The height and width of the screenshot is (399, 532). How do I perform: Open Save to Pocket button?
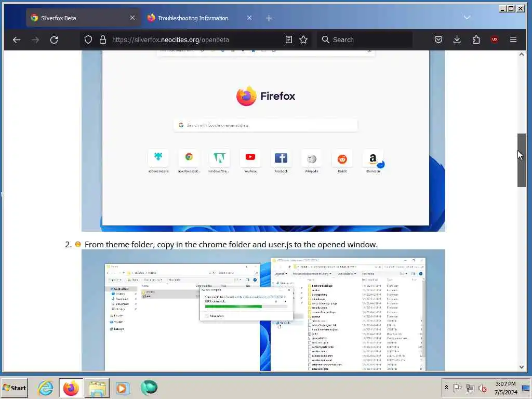pos(438,39)
